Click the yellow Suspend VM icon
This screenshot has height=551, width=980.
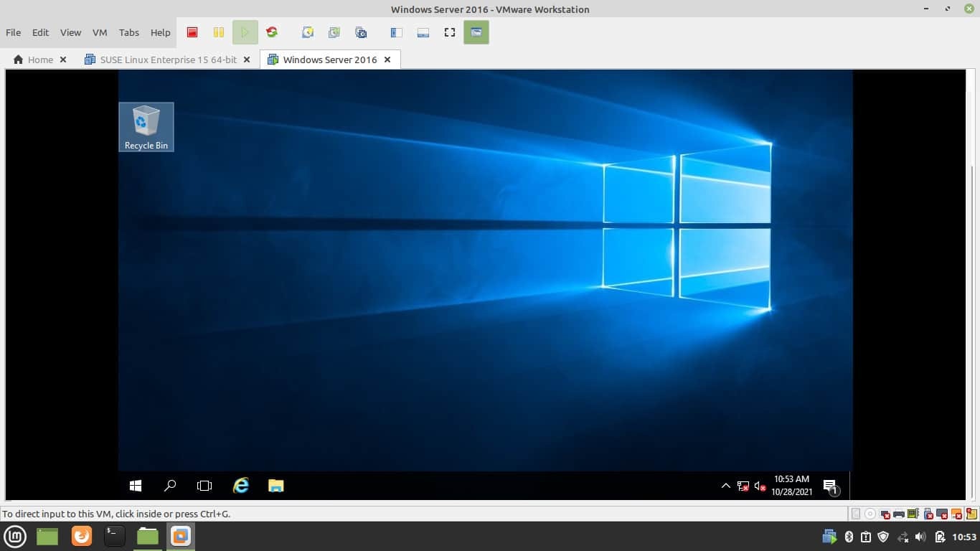tap(218, 32)
